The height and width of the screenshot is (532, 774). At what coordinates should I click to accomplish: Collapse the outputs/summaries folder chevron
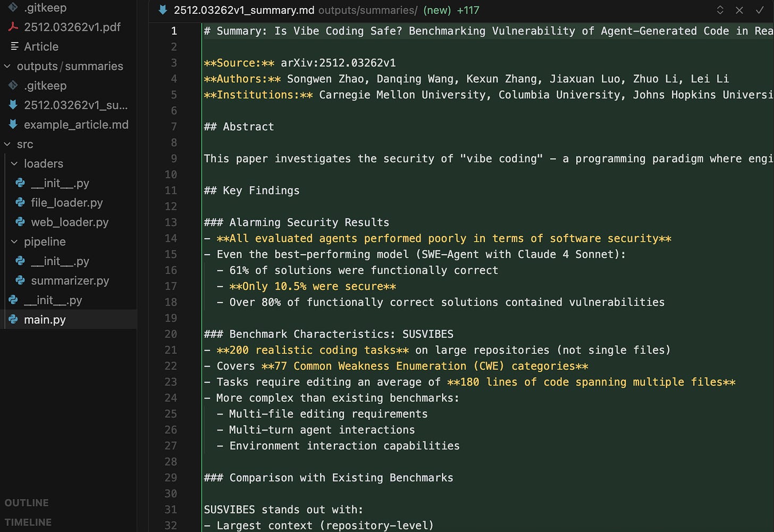(7, 66)
